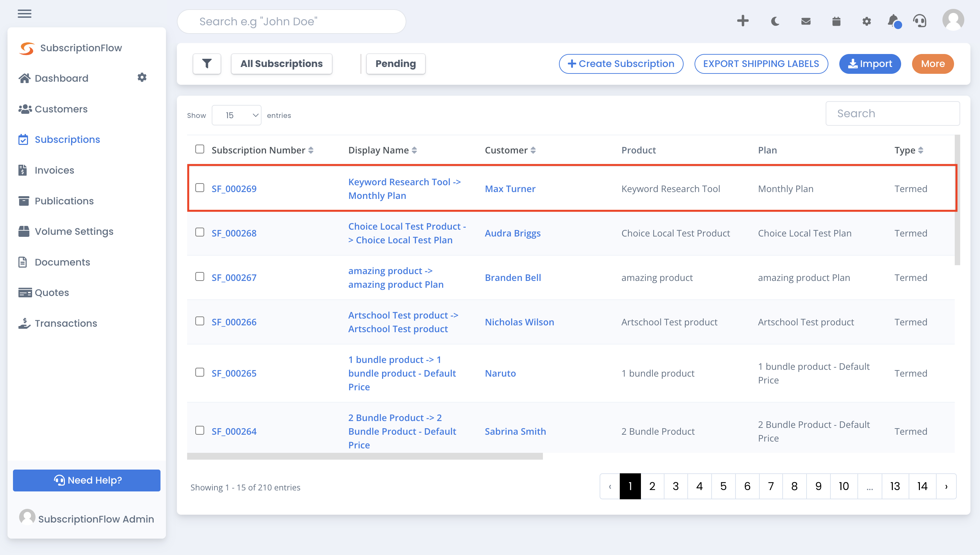Check the SF_000269 row checkbox
This screenshot has height=555, width=980.
pos(199,188)
